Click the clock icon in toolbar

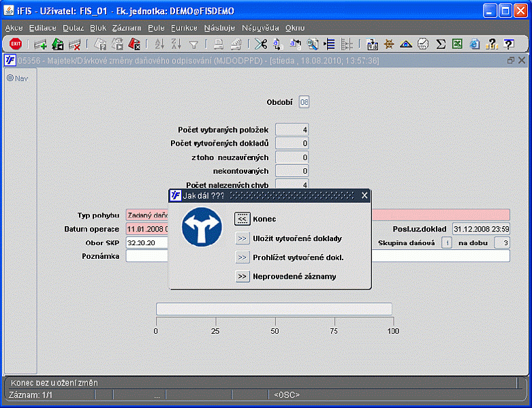click(423, 44)
